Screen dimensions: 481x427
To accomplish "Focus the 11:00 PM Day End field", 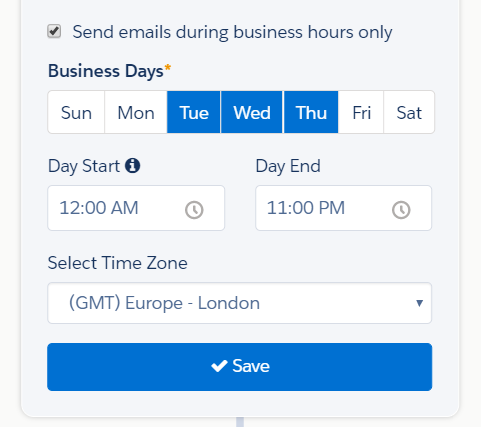I will click(x=343, y=208).
